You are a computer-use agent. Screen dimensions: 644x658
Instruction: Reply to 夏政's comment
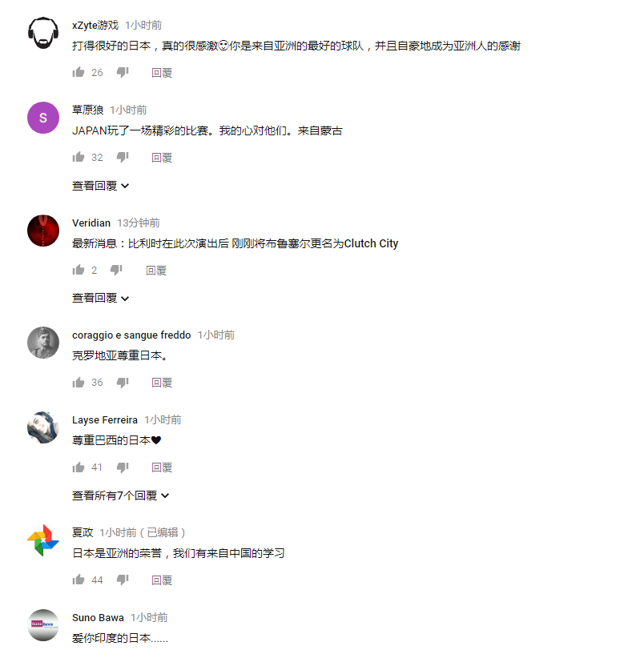tap(162, 580)
